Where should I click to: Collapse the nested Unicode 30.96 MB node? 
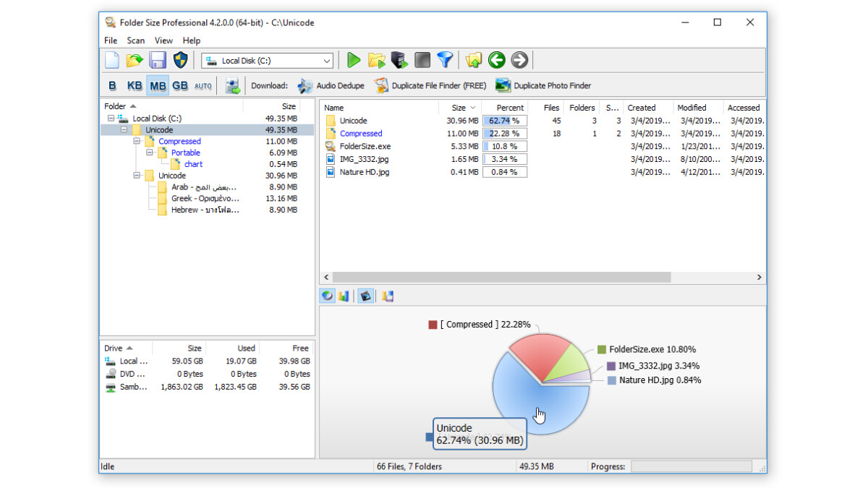tap(137, 176)
